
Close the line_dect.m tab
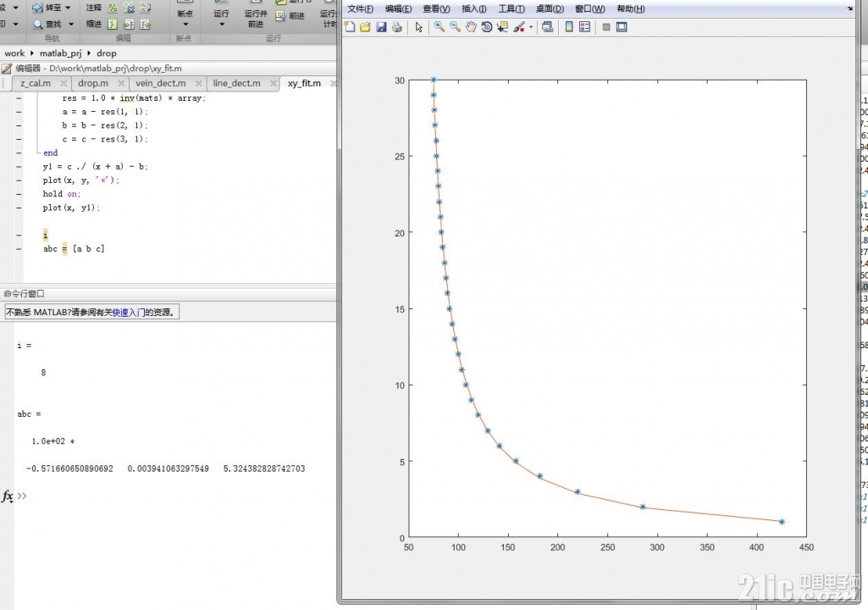pyautogui.click(x=273, y=83)
